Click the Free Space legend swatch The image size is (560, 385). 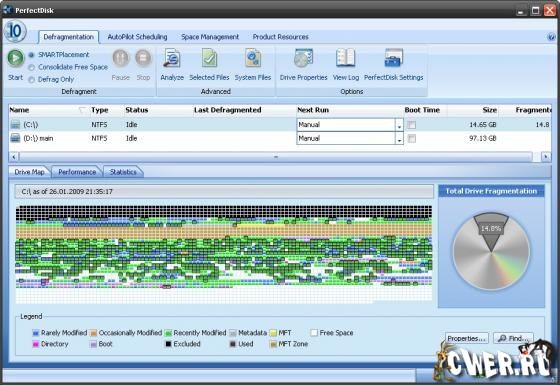[x=314, y=333]
